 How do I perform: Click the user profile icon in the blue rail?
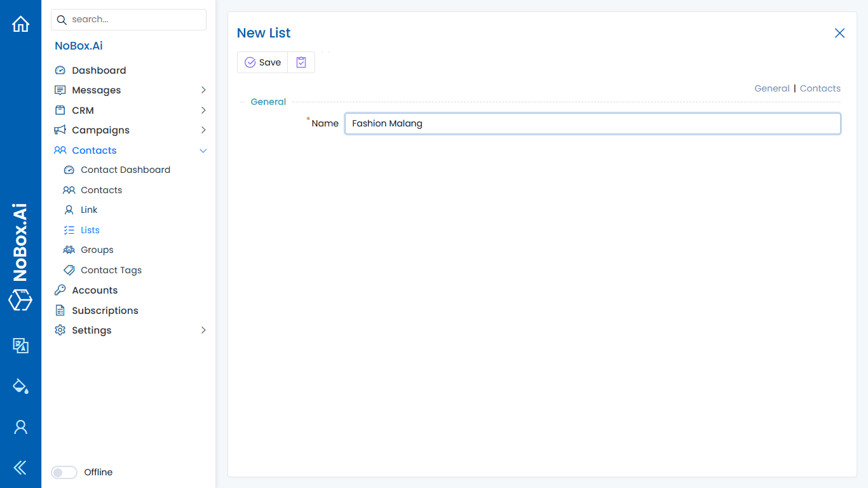click(x=20, y=426)
